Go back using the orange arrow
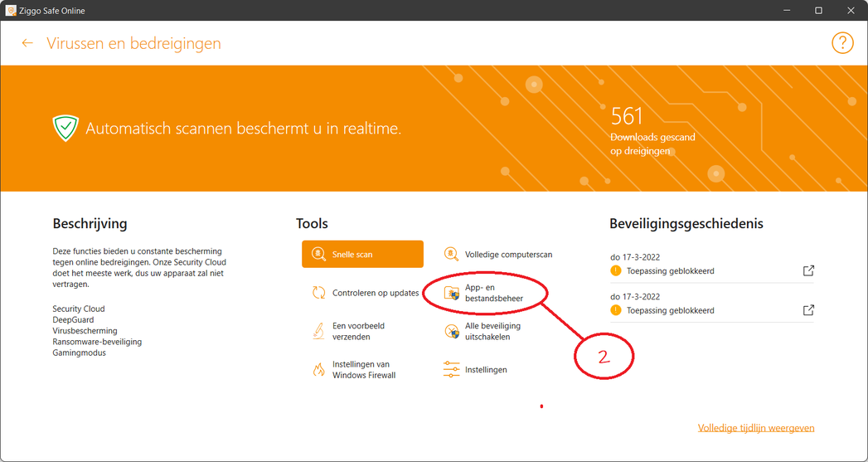 (x=27, y=43)
